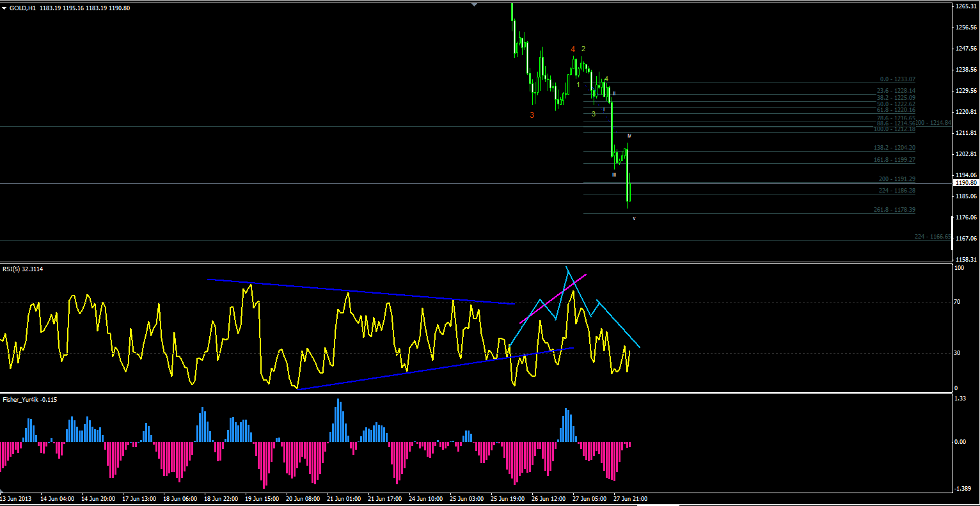Click the olive wave label 1
980x506 pixels.
578,84
